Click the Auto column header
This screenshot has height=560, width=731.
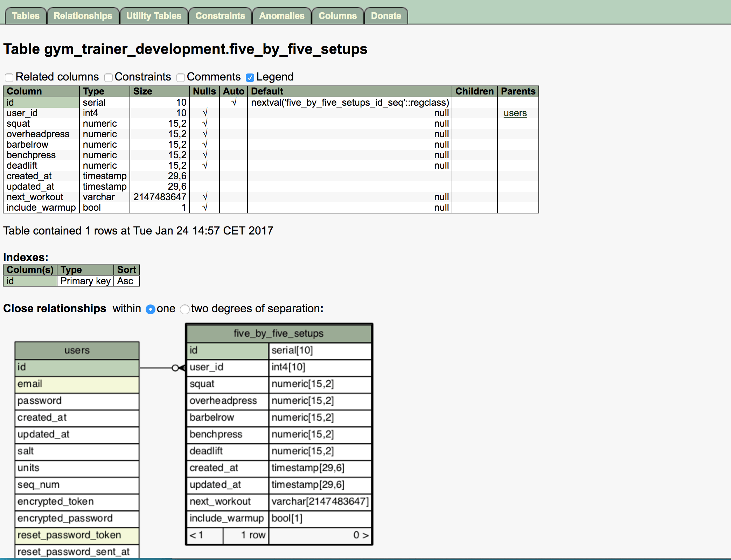[234, 91]
